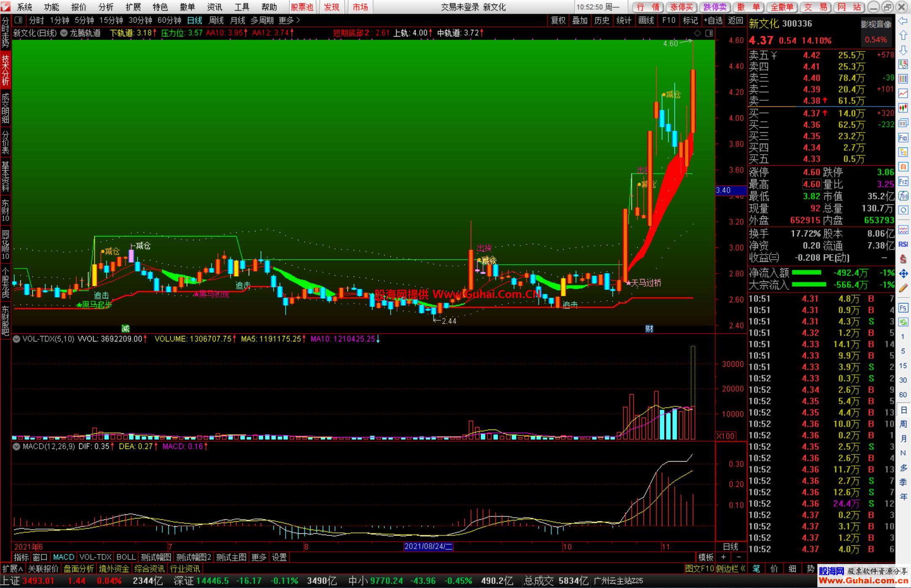Viewport: 911px width, 588px height.
Task: Switch to BOLL indicator tab
Action: [126, 557]
